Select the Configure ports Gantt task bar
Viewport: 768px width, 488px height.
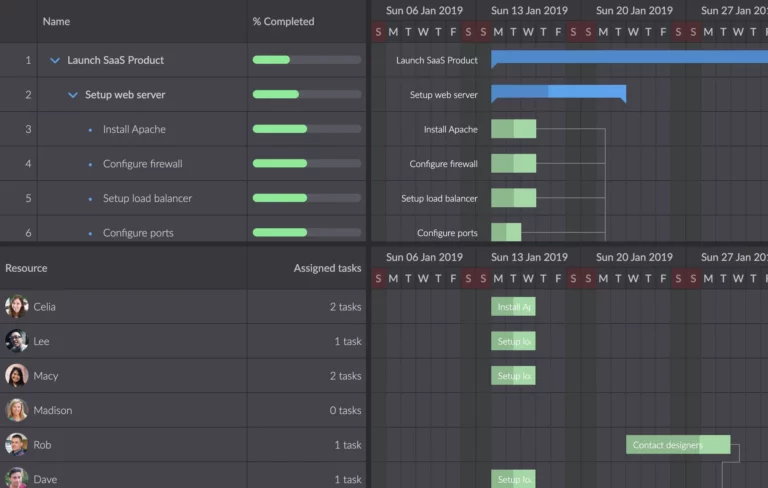point(506,232)
